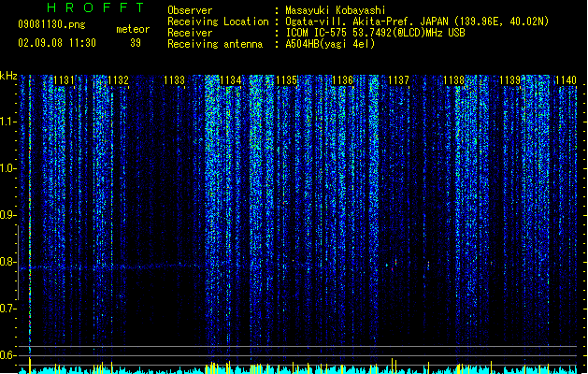Image resolution: width=588 pixels, height=374 pixels.
Task: Click the HROFFT title text
Action: [x=95, y=7]
